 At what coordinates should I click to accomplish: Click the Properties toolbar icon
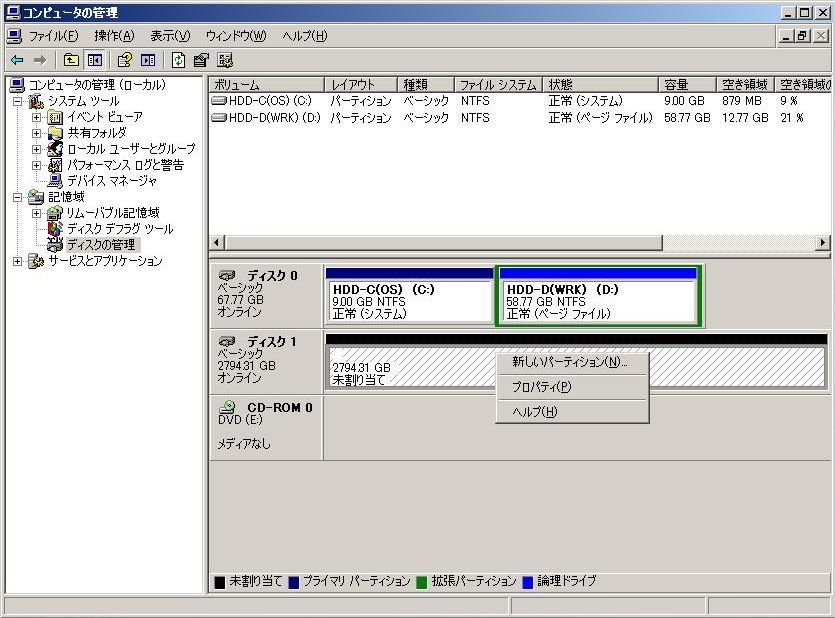[201, 60]
